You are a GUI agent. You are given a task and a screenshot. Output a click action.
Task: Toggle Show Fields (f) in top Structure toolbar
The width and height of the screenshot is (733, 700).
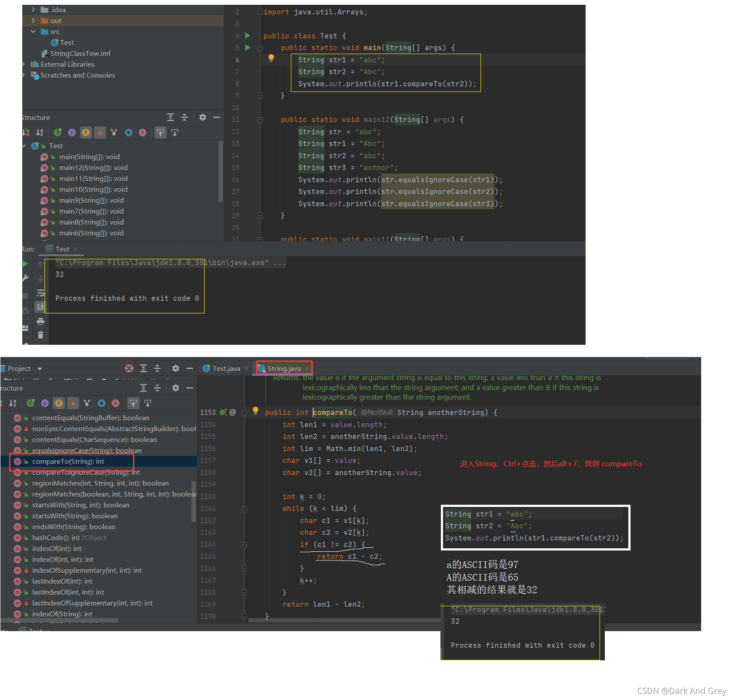tap(86, 133)
